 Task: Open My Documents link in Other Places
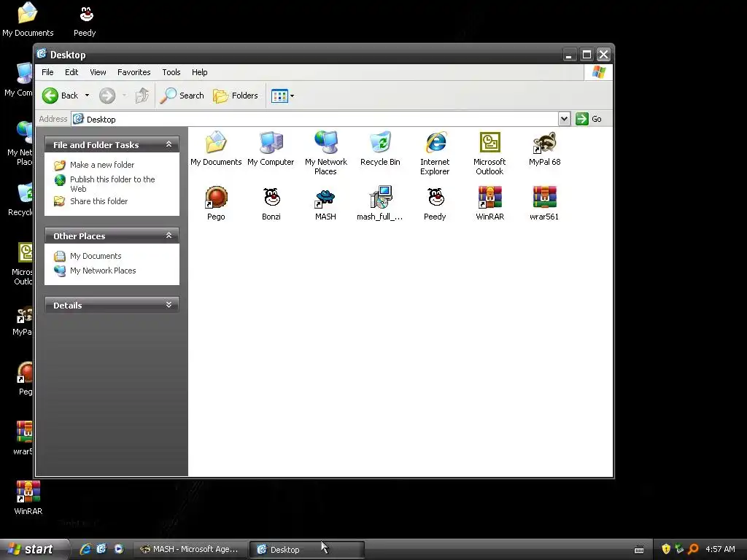point(96,256)
